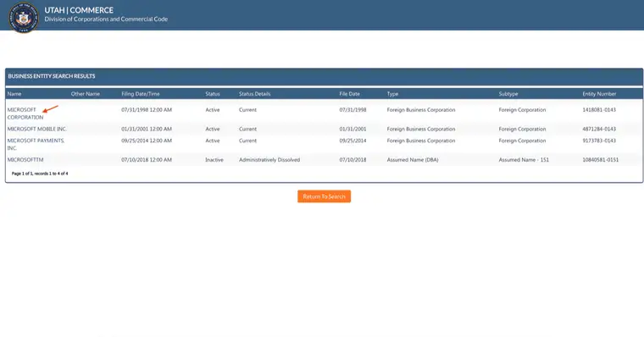Viewport: 644px width, 337px height.
Task: Click filing date 01/31/2001 12:00 AM
Action: coord(147,129)
